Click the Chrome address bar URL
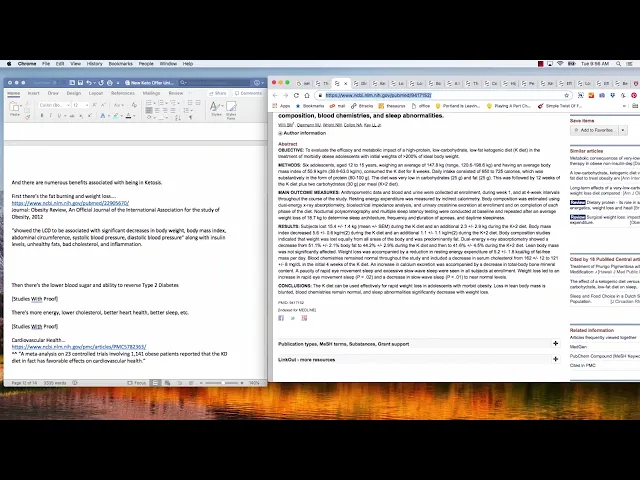The image size is (640, 480). tap(378, 95)
